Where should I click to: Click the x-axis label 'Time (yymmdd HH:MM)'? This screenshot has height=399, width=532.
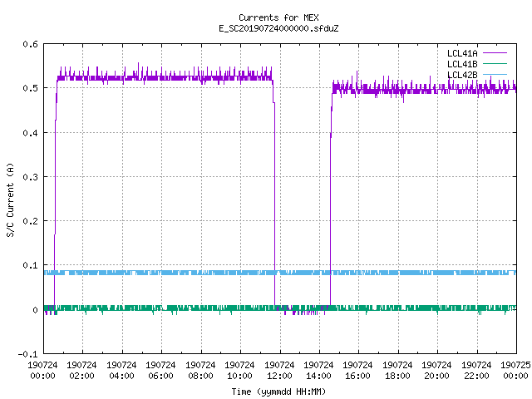pos(278,392)
